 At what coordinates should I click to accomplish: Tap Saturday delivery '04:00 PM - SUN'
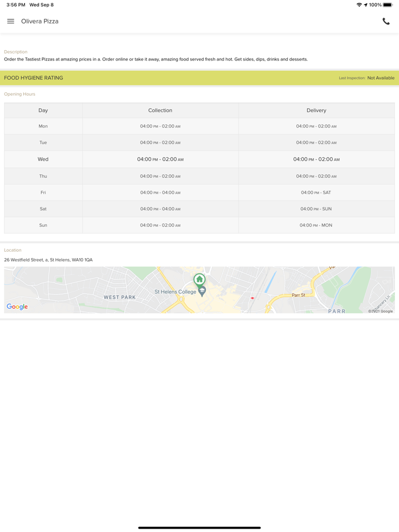(x=316, y=208)
